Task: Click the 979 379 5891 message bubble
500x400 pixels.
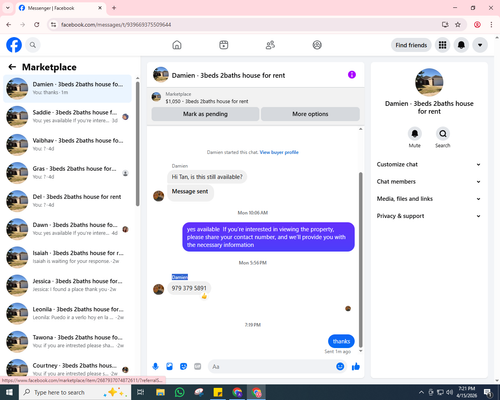Action: point(189,288)
